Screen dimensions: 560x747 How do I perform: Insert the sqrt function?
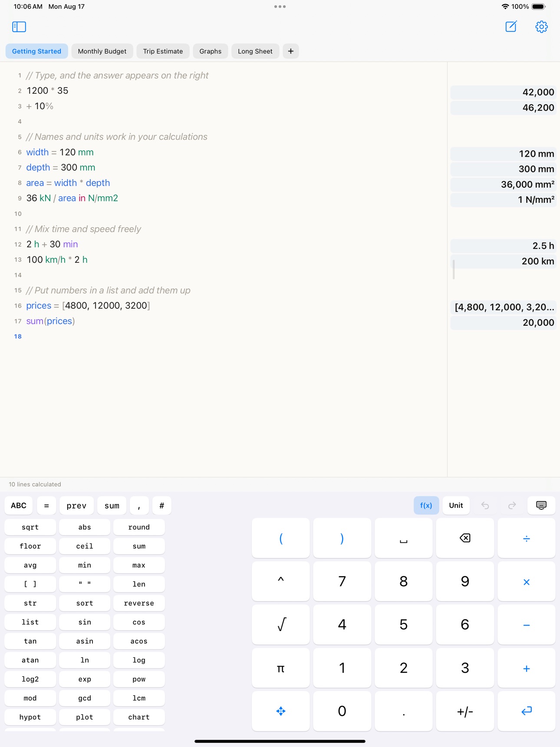click(30, 527)
